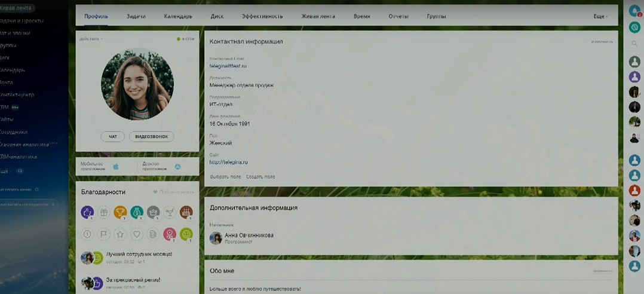Click the Создать поле link

260,177
